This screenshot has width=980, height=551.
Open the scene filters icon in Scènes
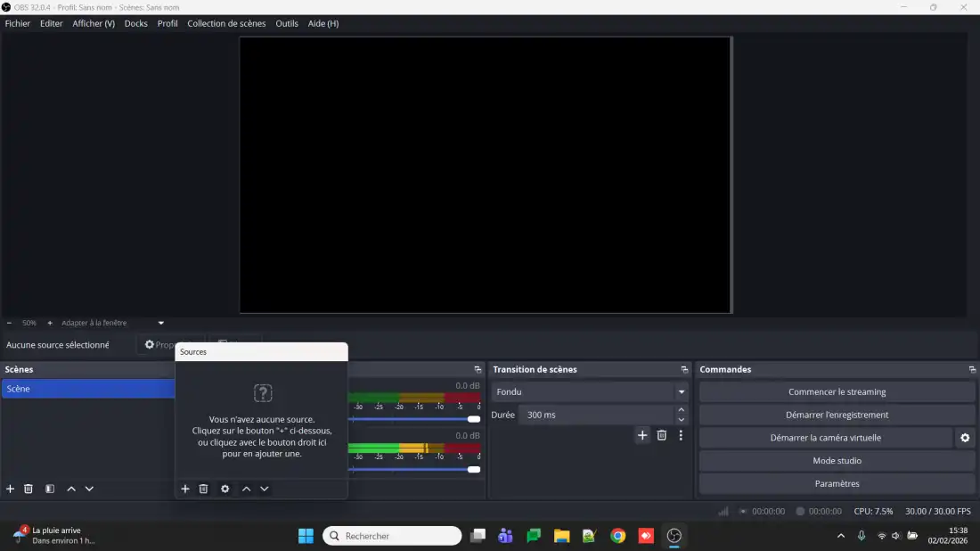(50, 489)
